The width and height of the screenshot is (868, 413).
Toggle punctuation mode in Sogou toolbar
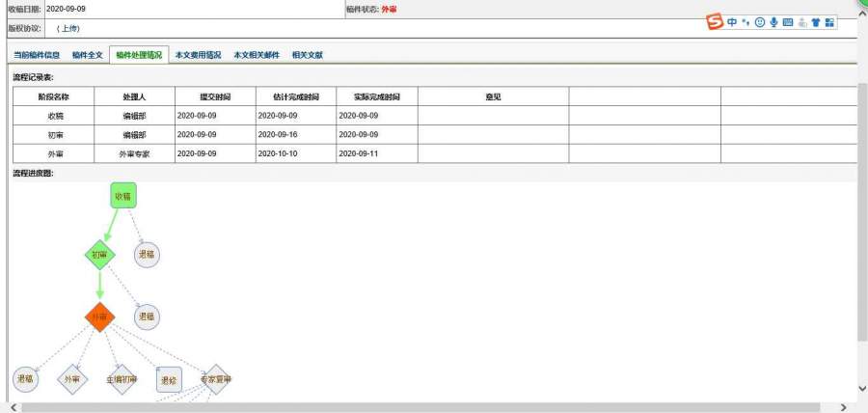click(x=746, y=22)
